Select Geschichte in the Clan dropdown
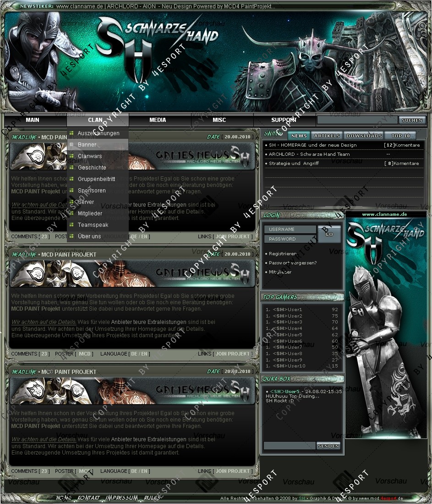 (92, 167)
